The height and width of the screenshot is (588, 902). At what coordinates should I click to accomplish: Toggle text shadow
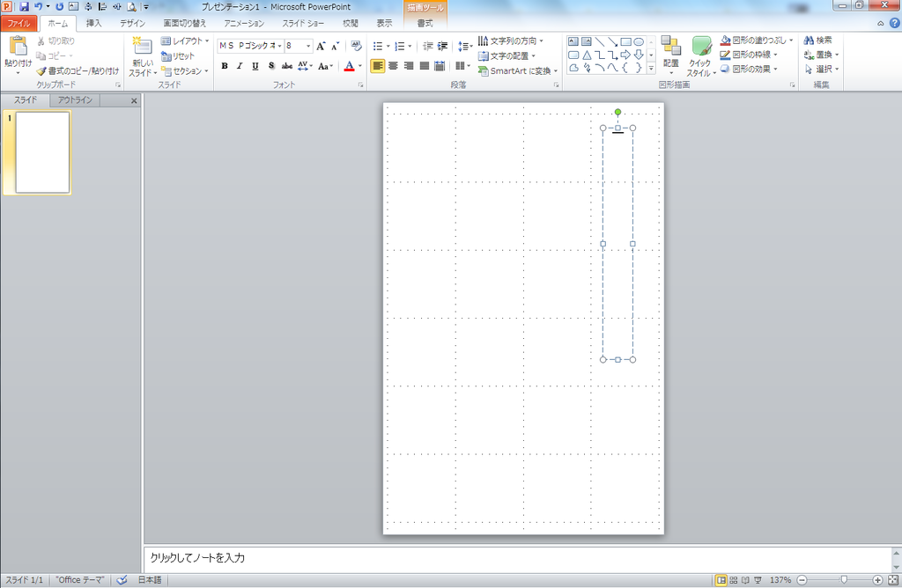[271, 66]
